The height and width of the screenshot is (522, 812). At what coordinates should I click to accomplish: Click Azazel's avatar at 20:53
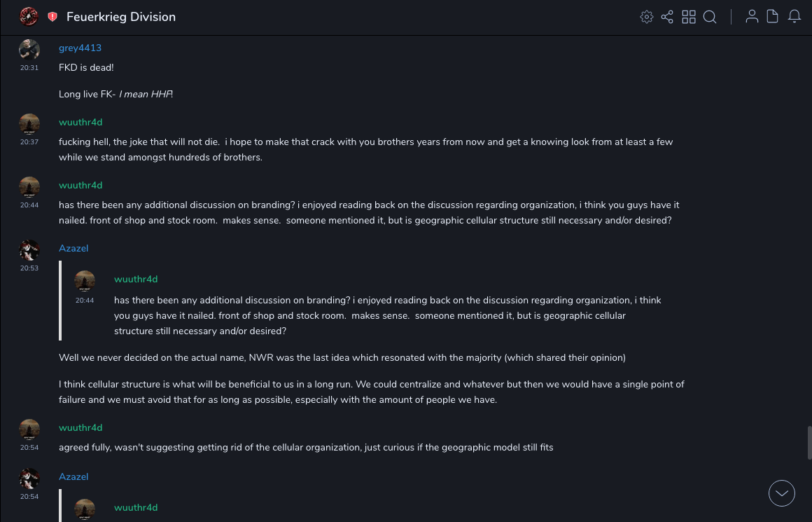[29, 250]
